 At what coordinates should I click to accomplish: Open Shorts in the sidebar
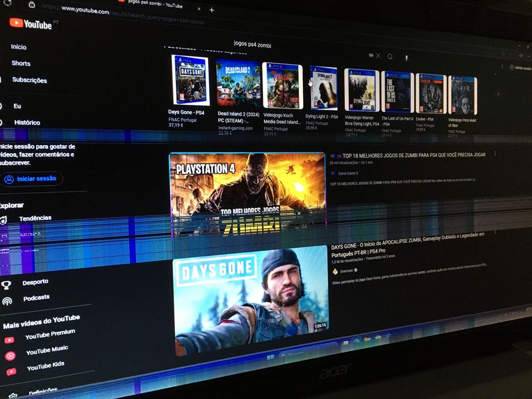click(x=21, y=63)
